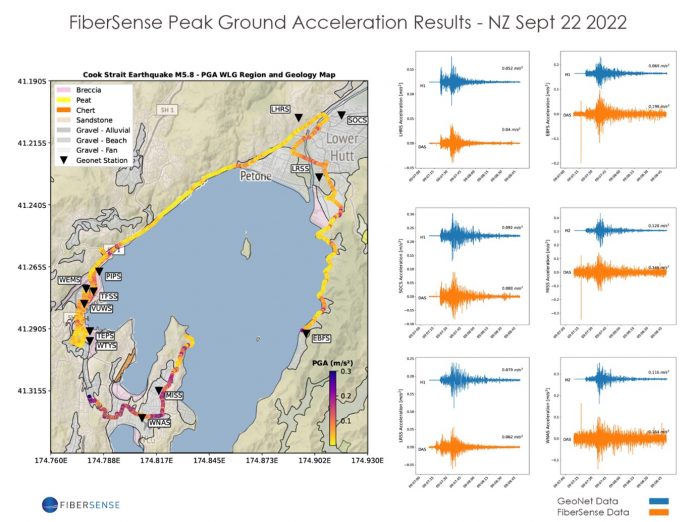
Task: Open the LRSS acceleration waveform chart
Action: [472, 416]
